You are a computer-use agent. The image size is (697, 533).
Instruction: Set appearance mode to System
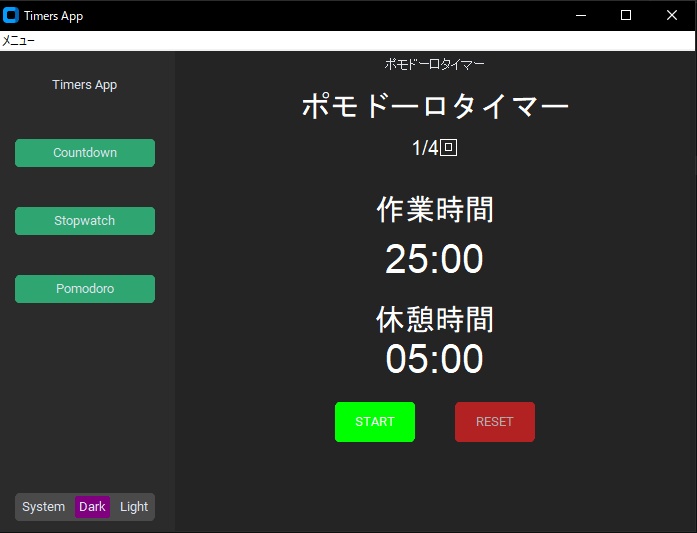pyautogui.click(x=44, y=507)
